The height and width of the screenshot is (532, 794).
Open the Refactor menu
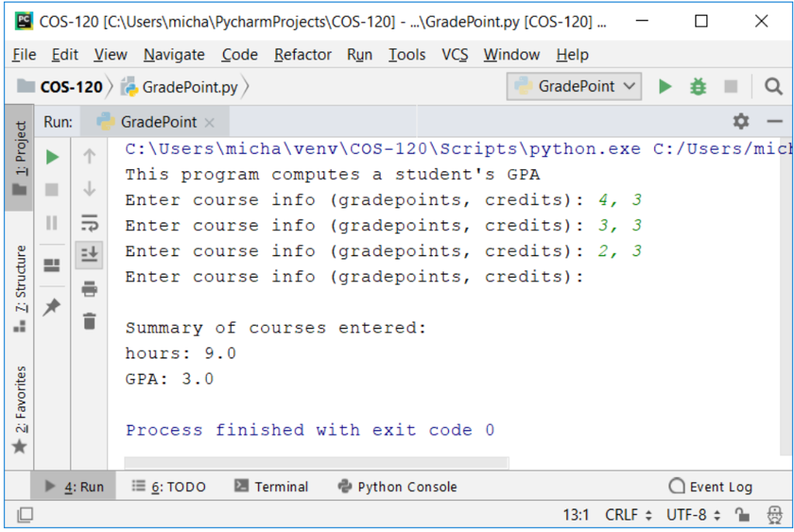302,54
